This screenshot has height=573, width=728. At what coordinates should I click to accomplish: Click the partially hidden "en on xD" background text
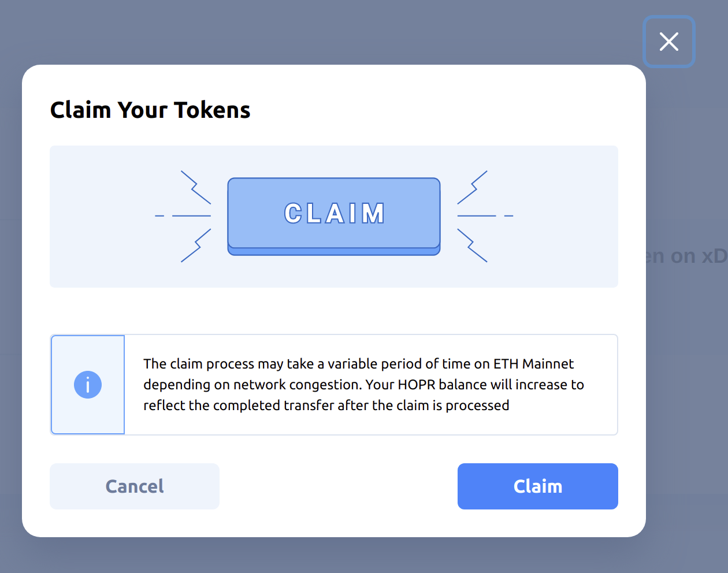tap(686, 256)
